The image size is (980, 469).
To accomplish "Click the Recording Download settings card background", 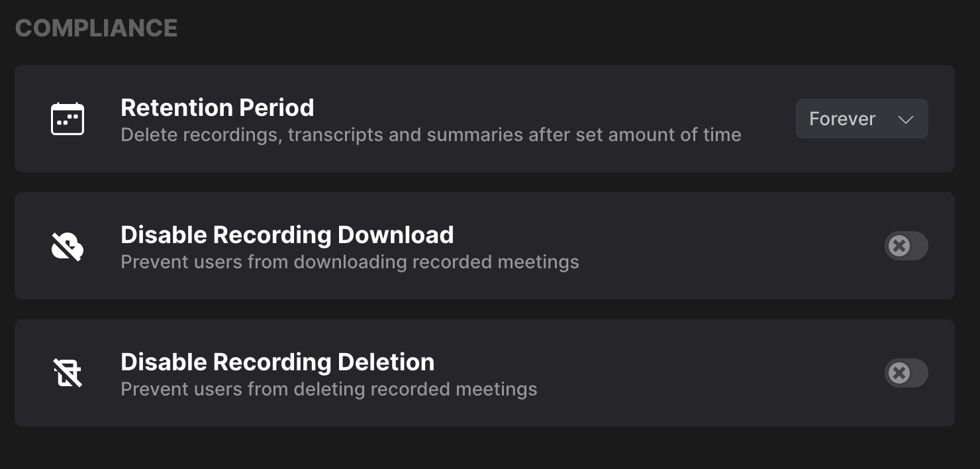I will pyautogui.click(x=485, y=246).
